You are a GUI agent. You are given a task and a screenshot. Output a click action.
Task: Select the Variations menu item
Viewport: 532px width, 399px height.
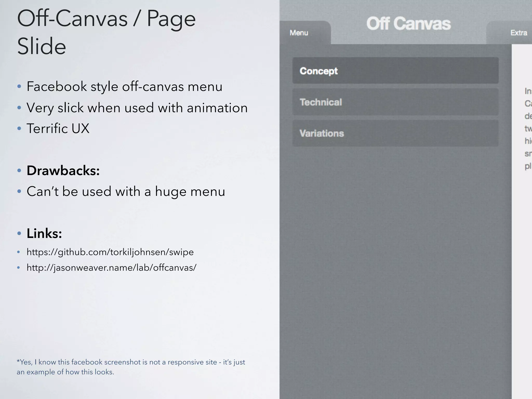click(x=395, y=133)
